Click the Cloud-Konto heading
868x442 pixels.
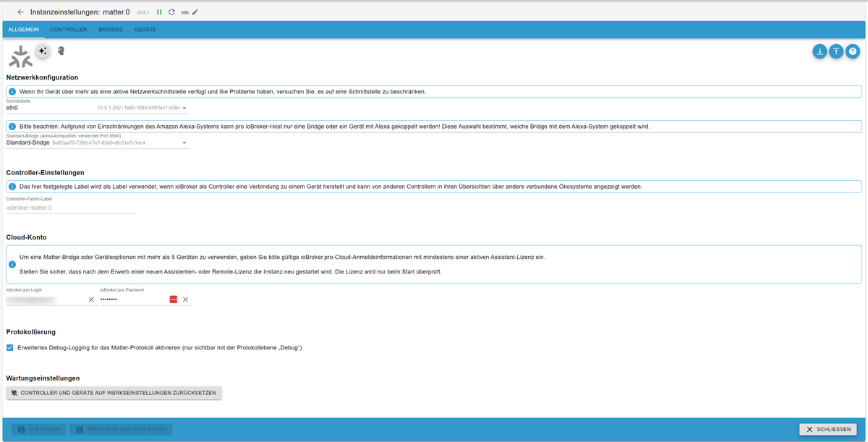tap(26, 237)
